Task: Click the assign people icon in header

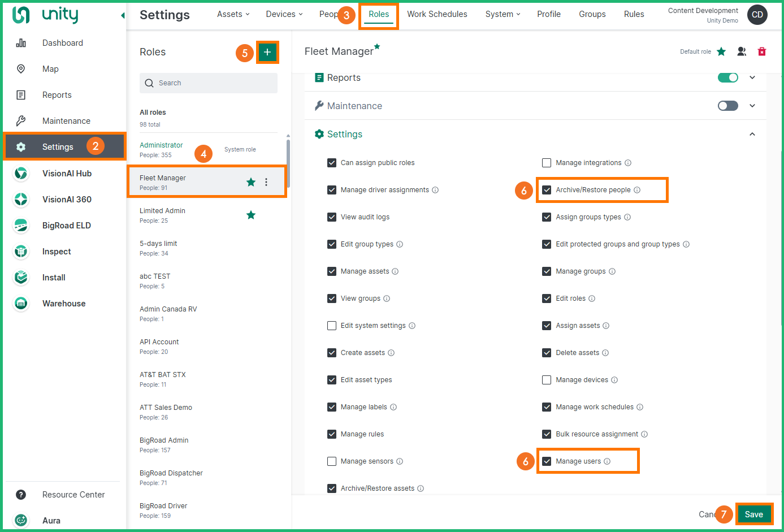Action: coord(742,51)
